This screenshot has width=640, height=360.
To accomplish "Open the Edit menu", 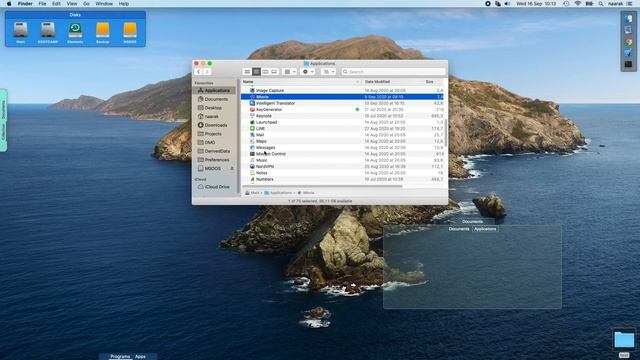I will (56, 4).
